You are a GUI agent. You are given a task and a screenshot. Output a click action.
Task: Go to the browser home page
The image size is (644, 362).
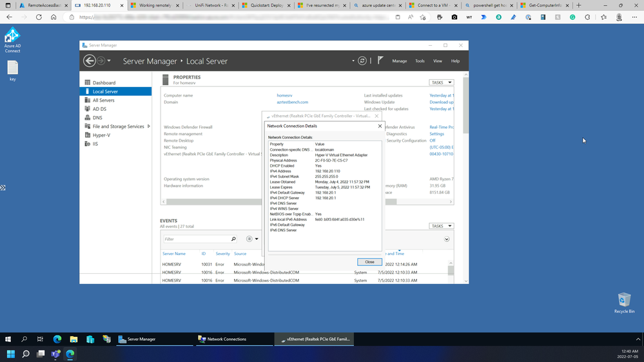[x=54, y=17]
